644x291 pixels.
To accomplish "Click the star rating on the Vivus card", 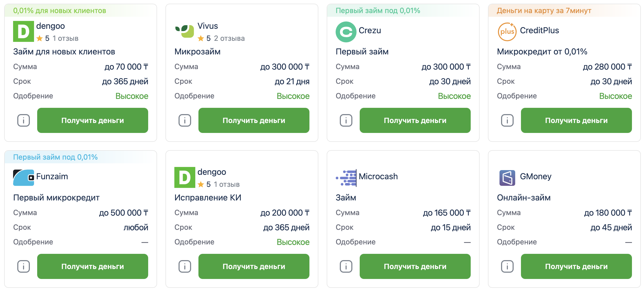I will click(201, 38).
